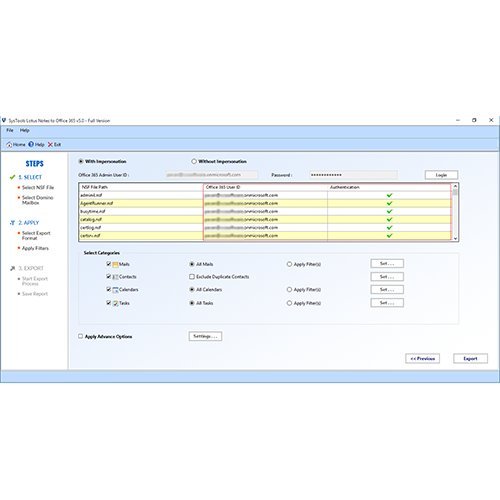500x500 pixels.
Task: Click scroll down arrow of NSF file table
Action: click(x=455, y=238)
